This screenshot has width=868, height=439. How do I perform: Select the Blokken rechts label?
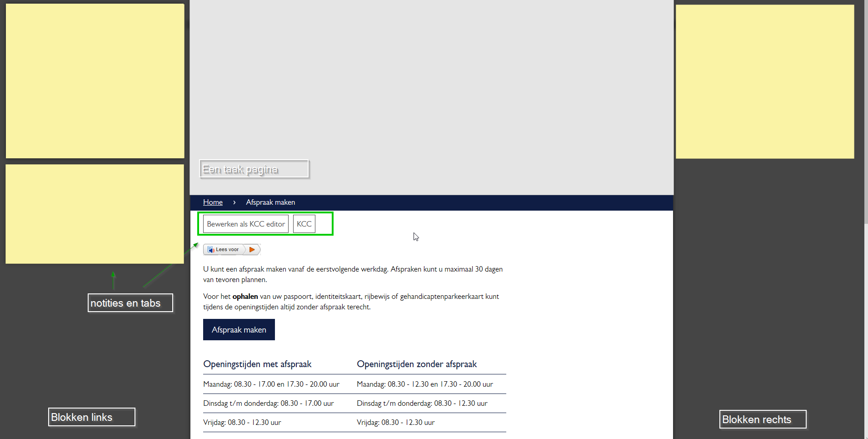click(763, 419)
